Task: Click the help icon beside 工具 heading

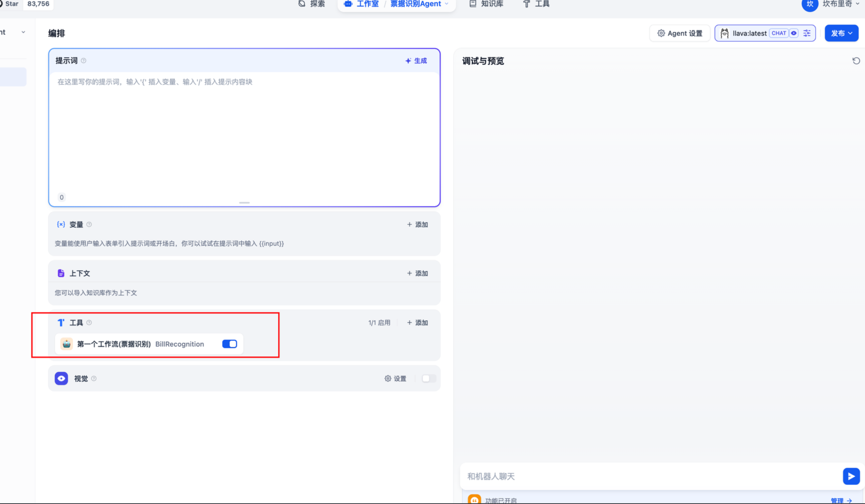Action: [89, 323]
